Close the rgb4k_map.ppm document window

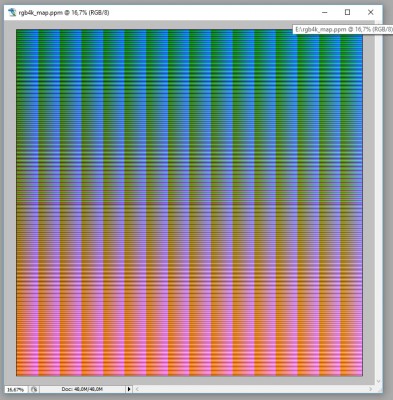coord(370,13)
